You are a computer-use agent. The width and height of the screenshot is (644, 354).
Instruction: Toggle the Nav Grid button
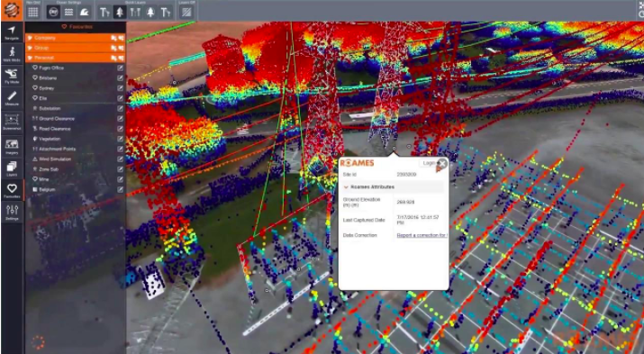click(32, 12)
